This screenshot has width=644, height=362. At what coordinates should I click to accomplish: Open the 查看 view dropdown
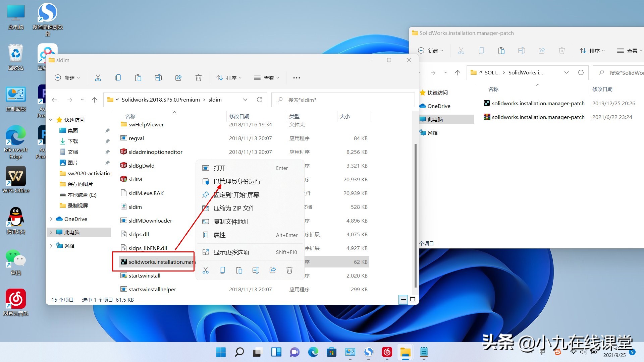click(x=267, y=77)
